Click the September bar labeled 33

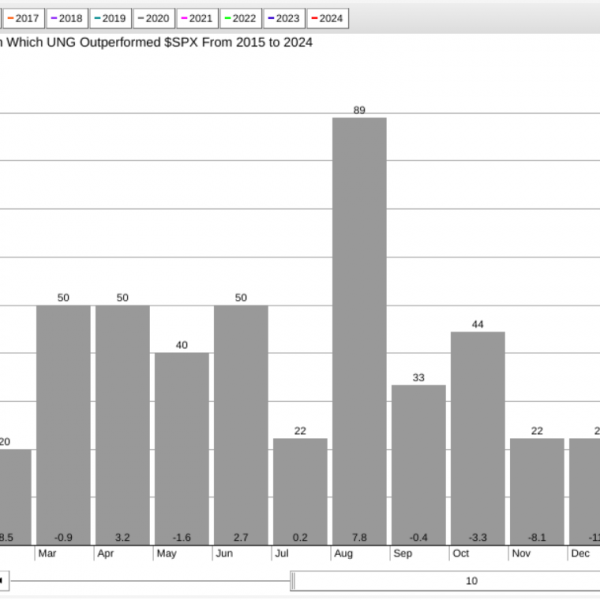[x=419, y=465]
